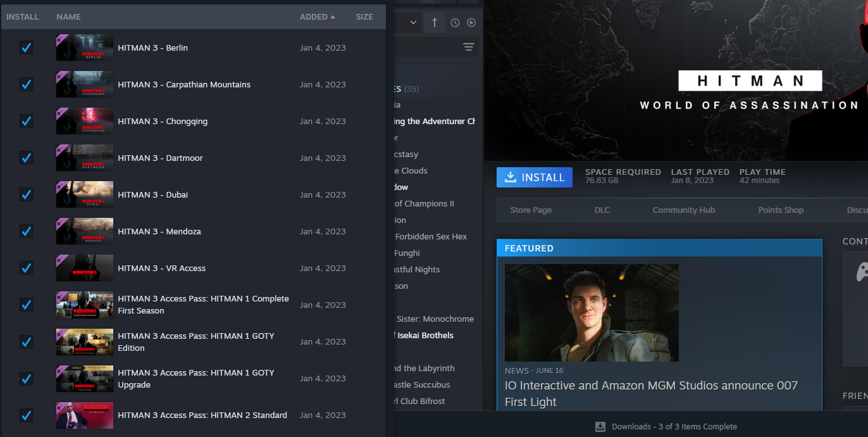This screenshot has height=437, width=868.
Task: Open Downloads from the bottom status bar
Action: tap(666, 426)
